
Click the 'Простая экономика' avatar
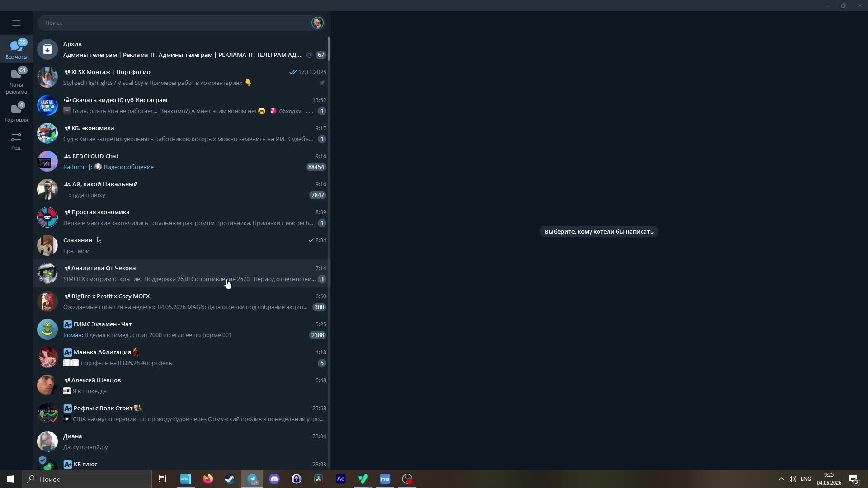[x=47, y=217]
